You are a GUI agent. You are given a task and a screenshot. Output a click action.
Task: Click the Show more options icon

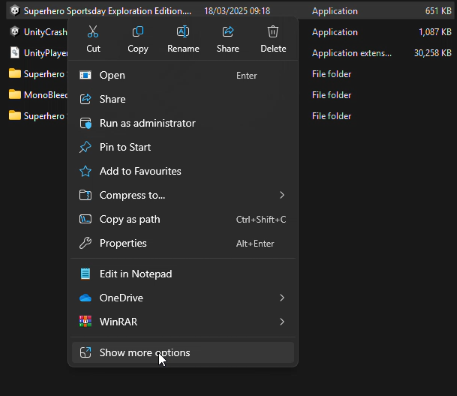(x=85, y=352)
